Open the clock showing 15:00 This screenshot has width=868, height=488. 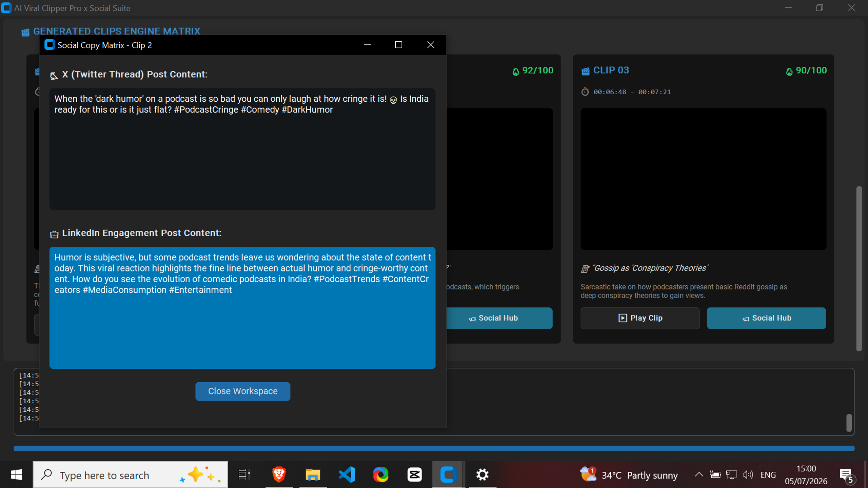pyautogui.click(x=806, y=475)
